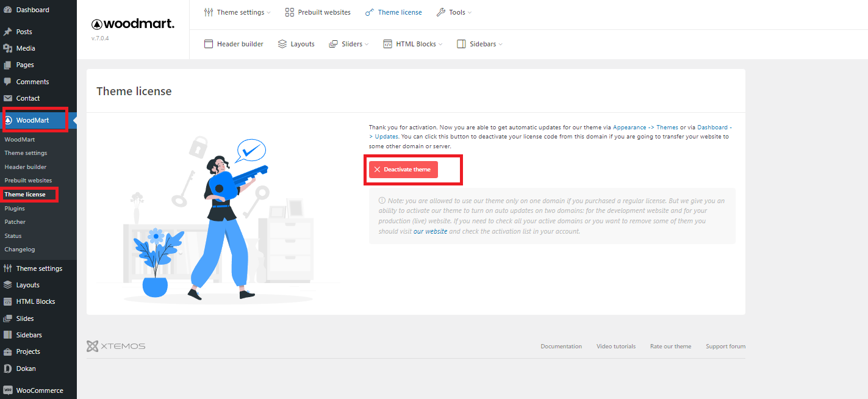Open Header builder submenu item
The image size is (868, 399).
pyautogui.click(x=26, y=167)
